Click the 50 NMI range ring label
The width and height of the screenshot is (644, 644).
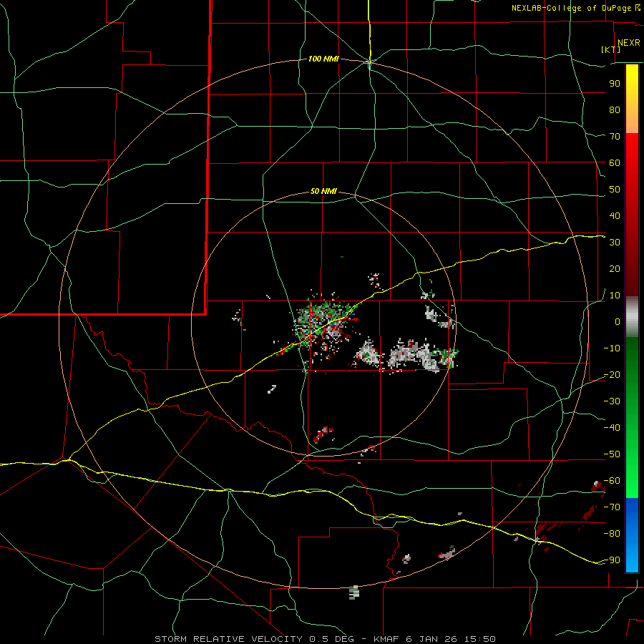(323, 191)
